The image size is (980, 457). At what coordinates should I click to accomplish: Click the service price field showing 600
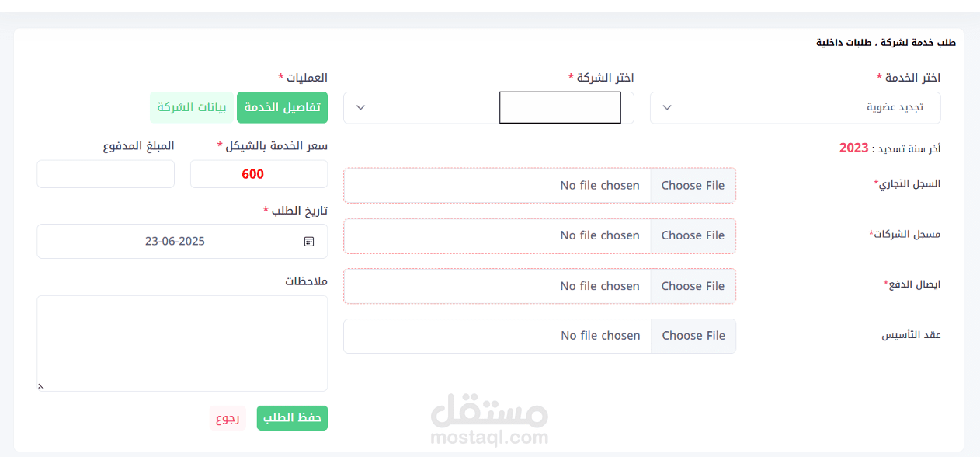[x=259, y=174]
